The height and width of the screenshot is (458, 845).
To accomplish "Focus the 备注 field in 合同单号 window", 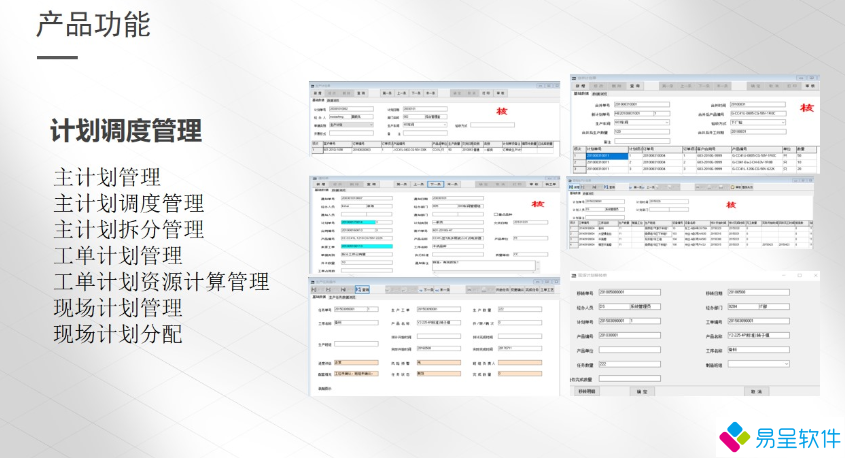I will point(642,141).
